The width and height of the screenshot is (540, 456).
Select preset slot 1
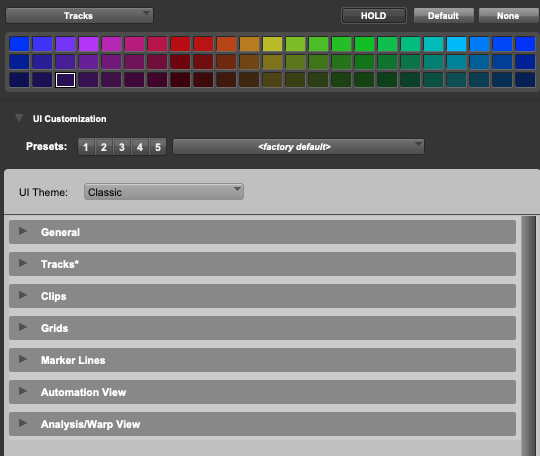86,147
